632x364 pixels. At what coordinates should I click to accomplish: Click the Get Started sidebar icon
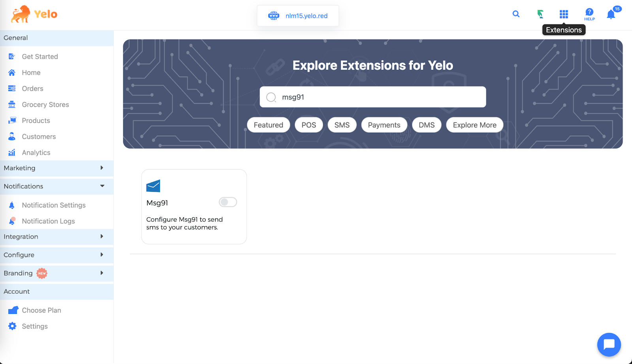(12, 56)
